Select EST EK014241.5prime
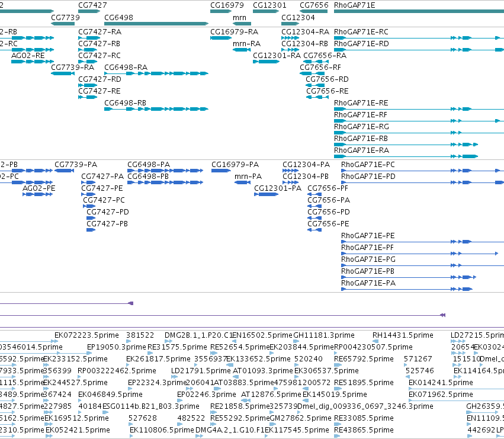The image size is (504, 439). tap(441, 382)
